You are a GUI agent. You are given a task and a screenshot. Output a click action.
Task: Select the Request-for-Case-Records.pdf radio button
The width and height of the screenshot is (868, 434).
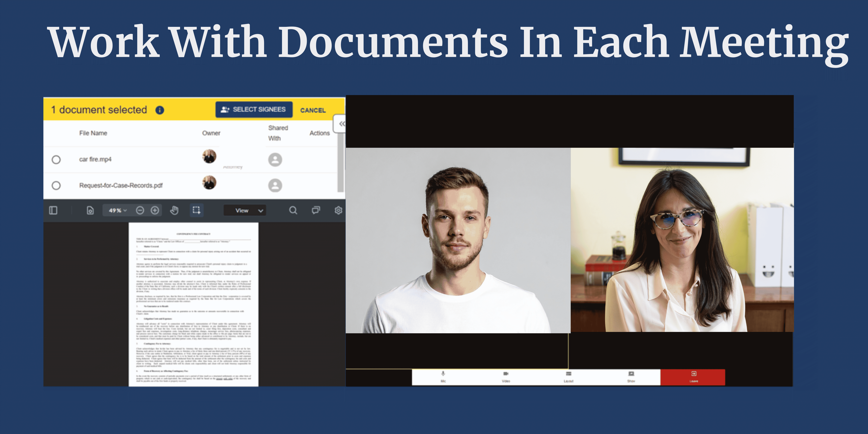(x=56, y=185)
